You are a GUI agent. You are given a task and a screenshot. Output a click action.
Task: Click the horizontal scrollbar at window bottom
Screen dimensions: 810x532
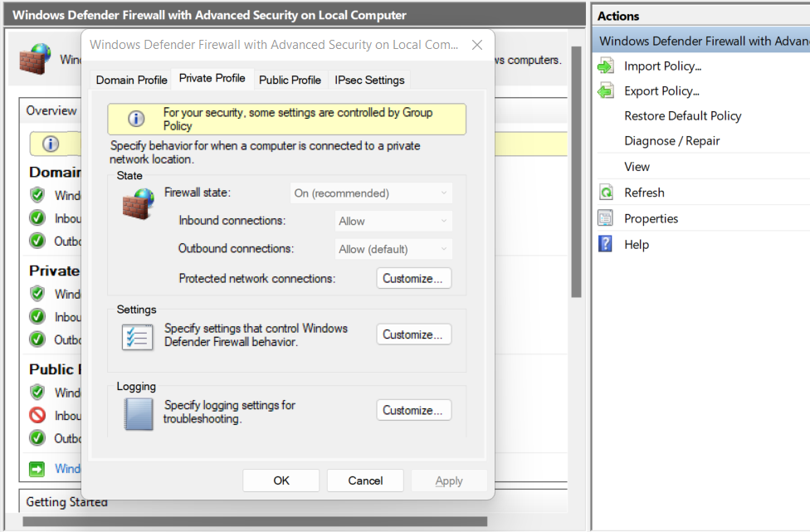coord(255,521)
